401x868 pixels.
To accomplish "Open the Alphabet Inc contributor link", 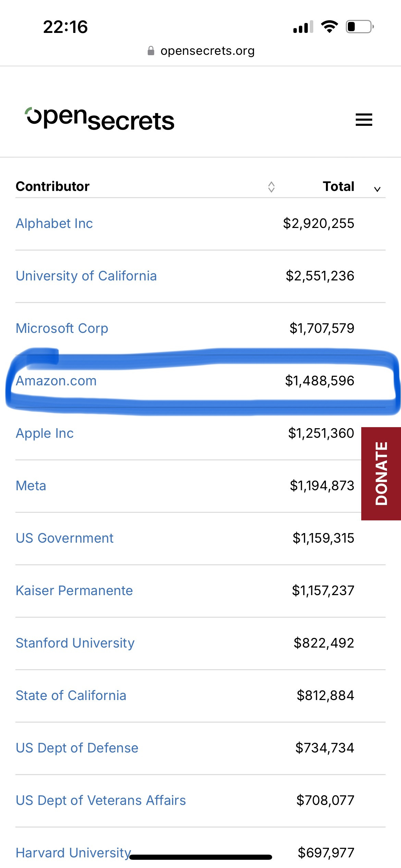I will (x=54, y=224).
